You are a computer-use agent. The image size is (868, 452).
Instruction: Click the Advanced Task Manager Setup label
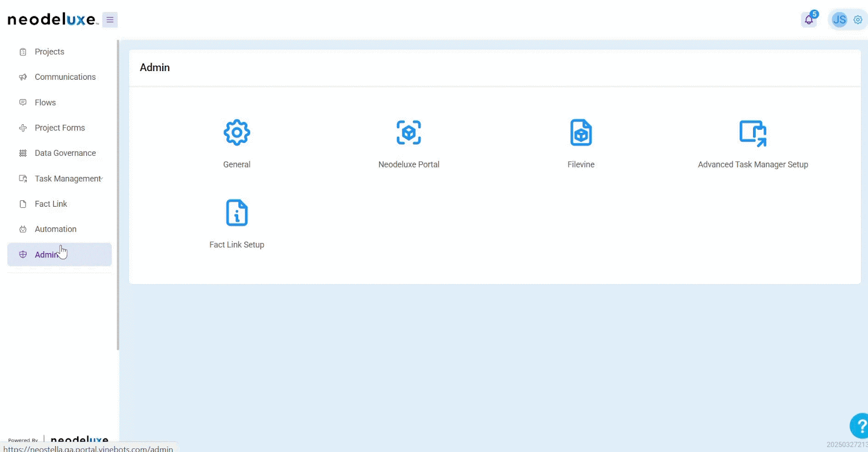753,164
